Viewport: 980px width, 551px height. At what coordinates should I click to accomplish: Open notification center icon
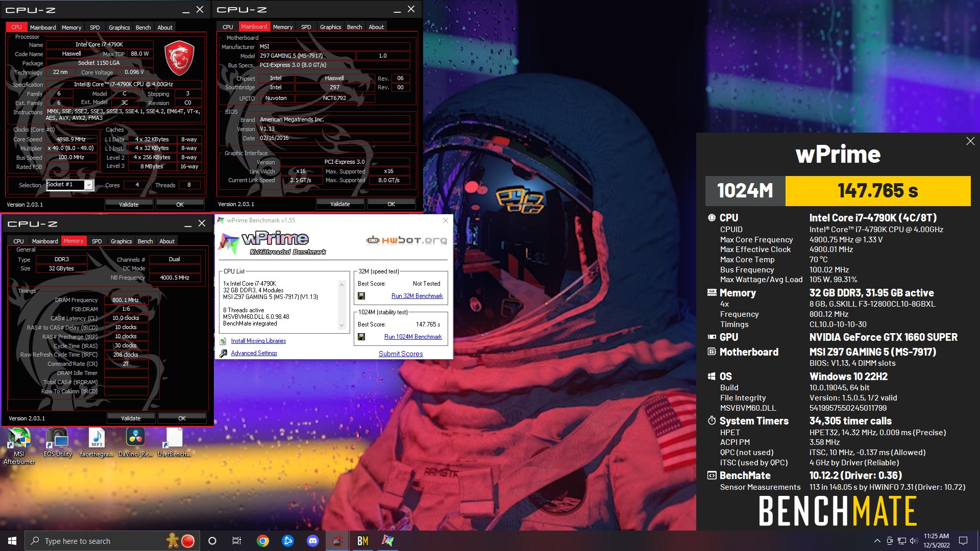pos(963,541)
